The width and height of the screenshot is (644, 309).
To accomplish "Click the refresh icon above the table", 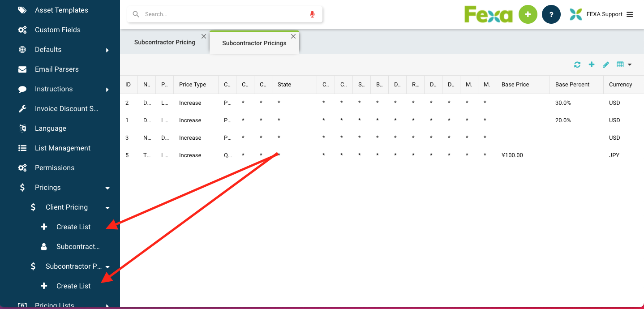I will 577,65.
